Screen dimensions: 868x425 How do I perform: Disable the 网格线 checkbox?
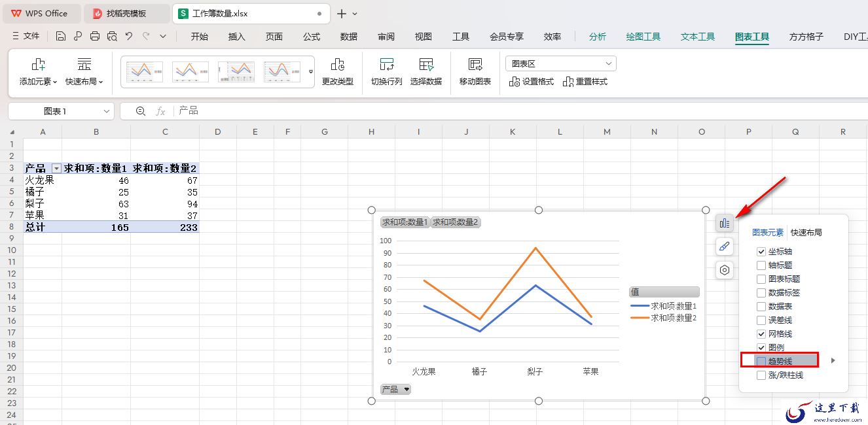761,334
